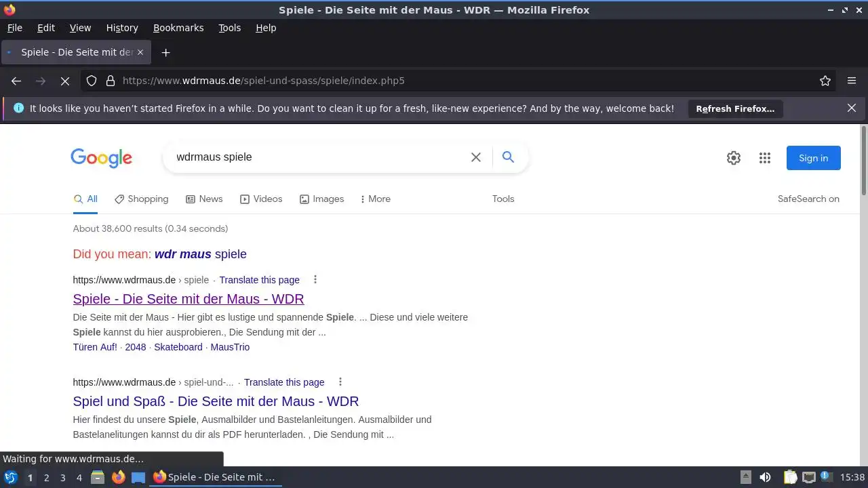868x488 pixels.
Task: Open volume control in system tray
Action: (765, 477)
